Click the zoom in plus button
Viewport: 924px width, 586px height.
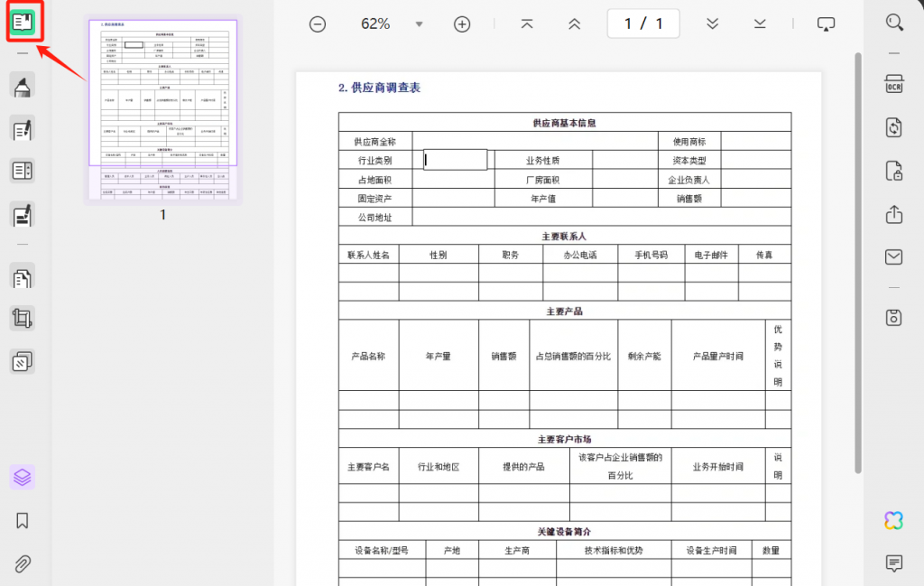tap(462, 24)
